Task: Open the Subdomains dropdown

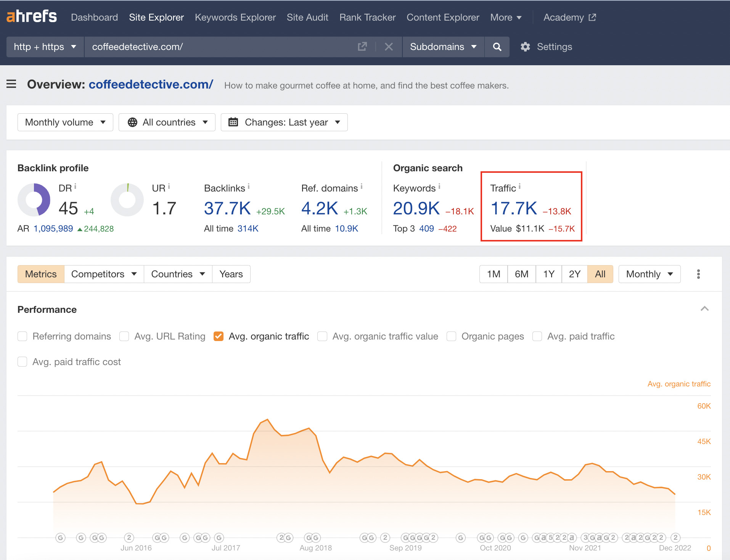Action: pos(442,47)
